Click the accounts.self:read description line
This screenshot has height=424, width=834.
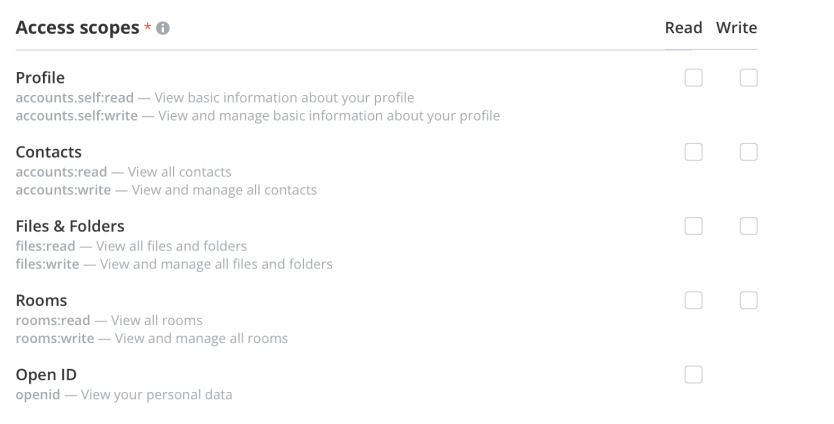215,97
